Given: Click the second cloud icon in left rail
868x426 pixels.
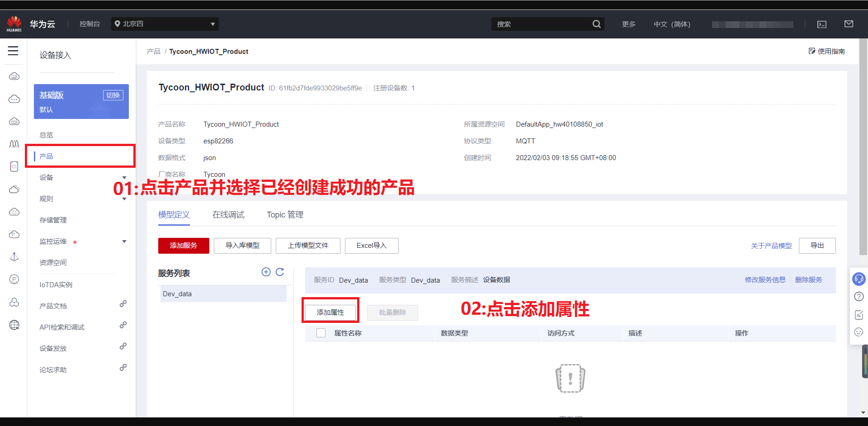Looking at the screenshot, I should pos(14,99).
